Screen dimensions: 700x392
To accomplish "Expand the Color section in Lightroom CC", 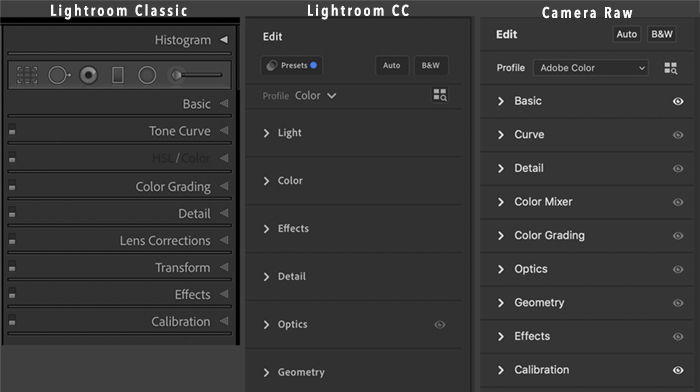I will click(x=267, y=181).
